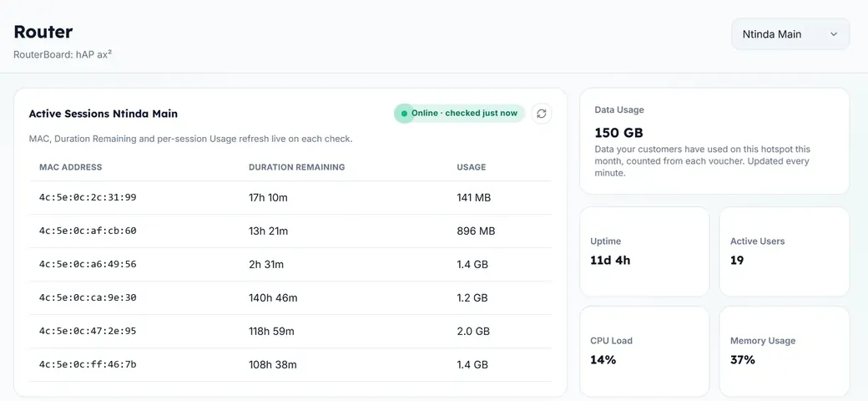
Task: Select MAC address 4c:5e:0c:a6:49:56
Action: 88,264
